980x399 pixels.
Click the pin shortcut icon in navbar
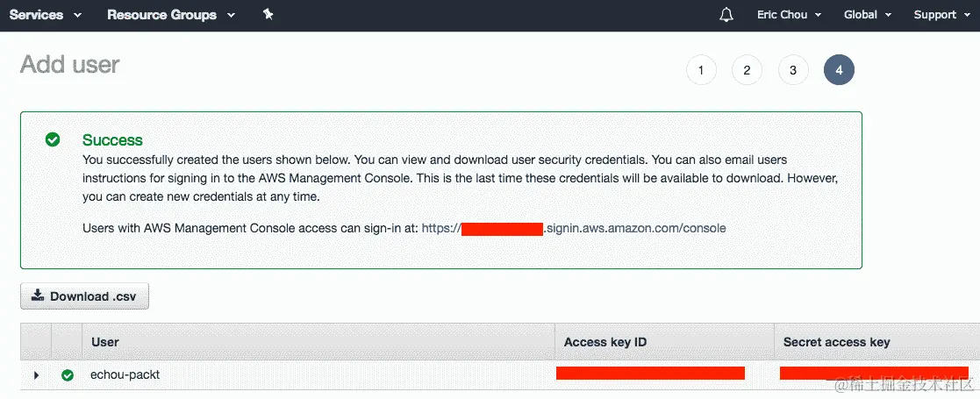[268, 15]
